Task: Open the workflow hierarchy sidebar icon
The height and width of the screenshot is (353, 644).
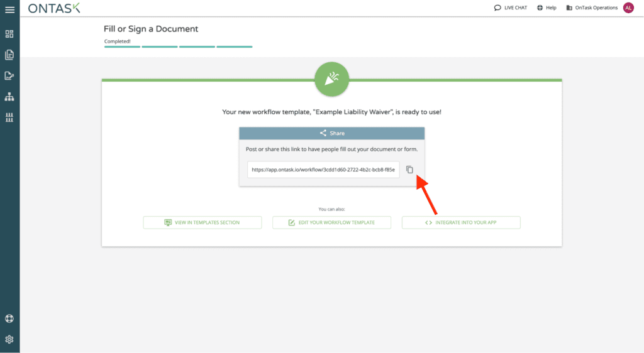Action: pos(9,97)
